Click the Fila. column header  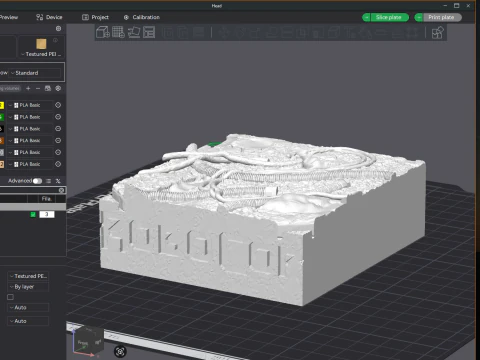pyautogui.click(x=47, y=199)
